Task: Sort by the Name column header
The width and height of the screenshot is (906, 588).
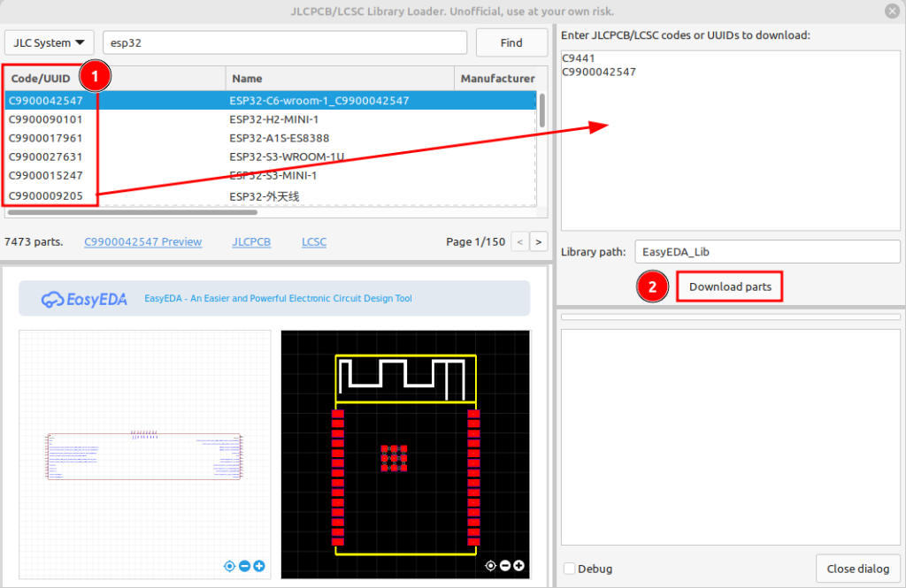Action: click(340, 79)
